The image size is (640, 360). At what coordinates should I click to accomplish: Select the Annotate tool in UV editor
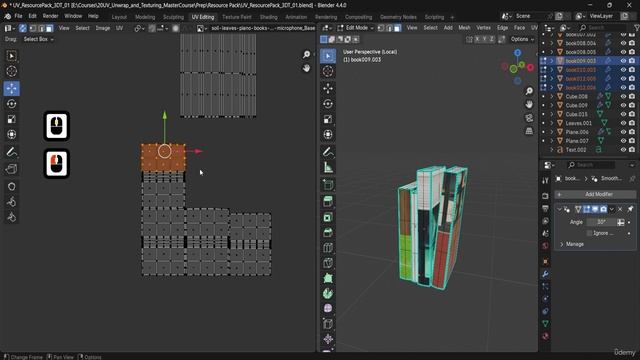(11, 152)
